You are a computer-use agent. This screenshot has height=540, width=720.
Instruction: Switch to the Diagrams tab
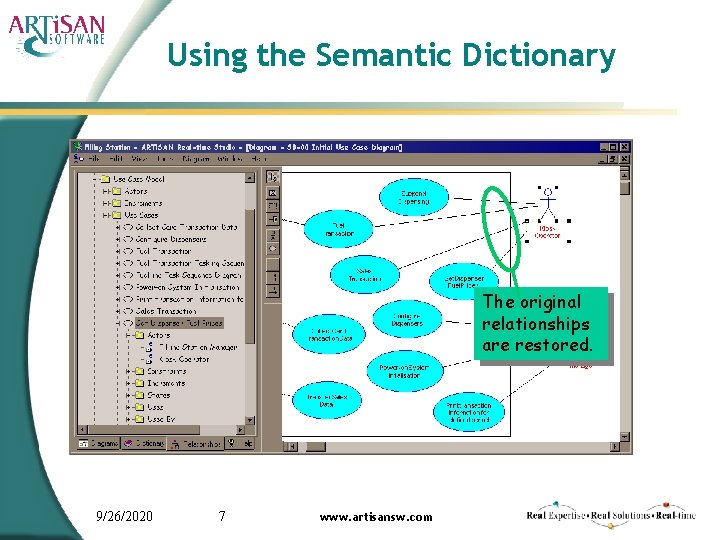[x=98, y=444]
